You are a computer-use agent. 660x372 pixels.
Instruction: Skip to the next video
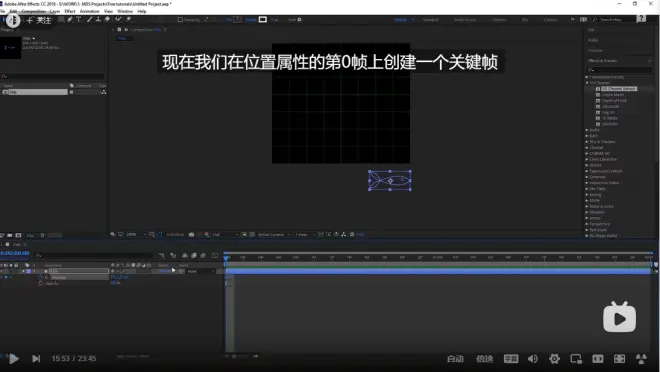pos(36,359)
